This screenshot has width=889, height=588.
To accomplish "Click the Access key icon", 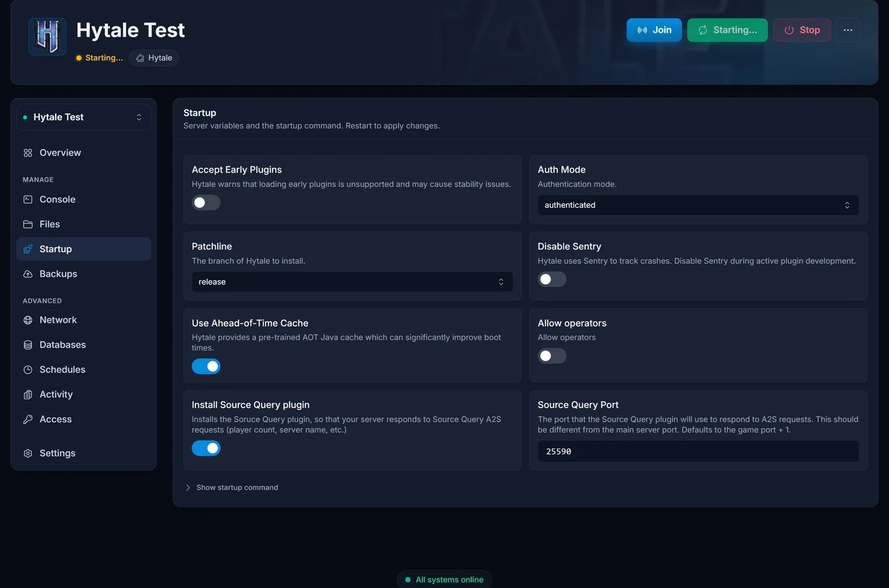I will tap(28, 419).
